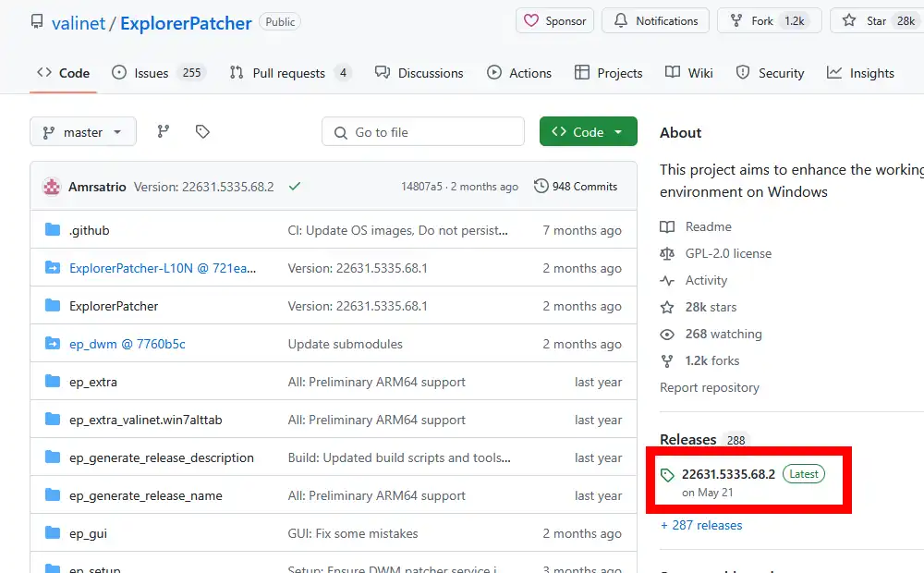Open the ep_extra_valinet.win7alttab folder
This screenshot has width=924, height=573.
pos(146,420)
